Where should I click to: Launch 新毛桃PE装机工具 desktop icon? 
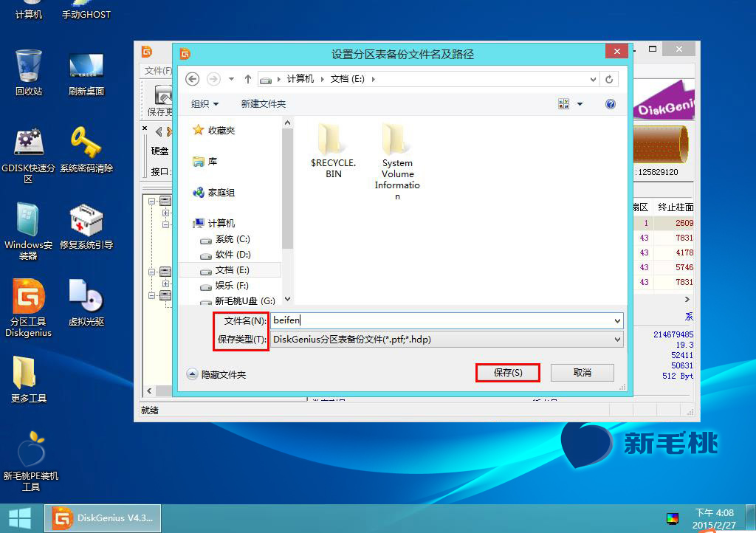pos(31,461)
